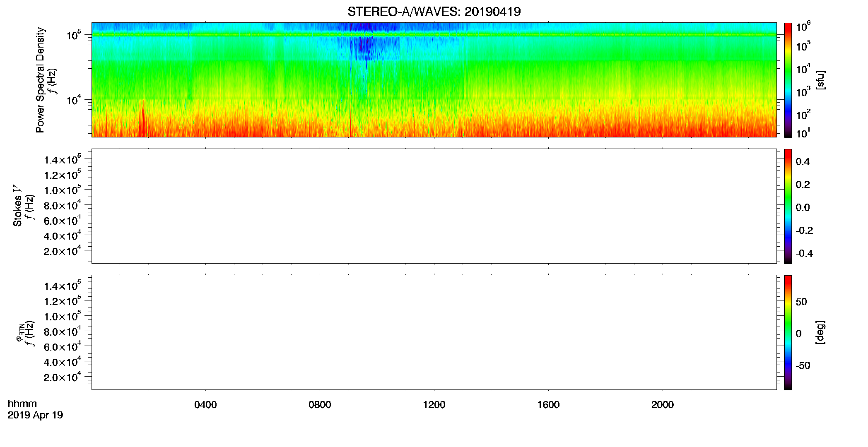Click the 4.0×10^4 tick on Stokes V axis

point(62,236)
